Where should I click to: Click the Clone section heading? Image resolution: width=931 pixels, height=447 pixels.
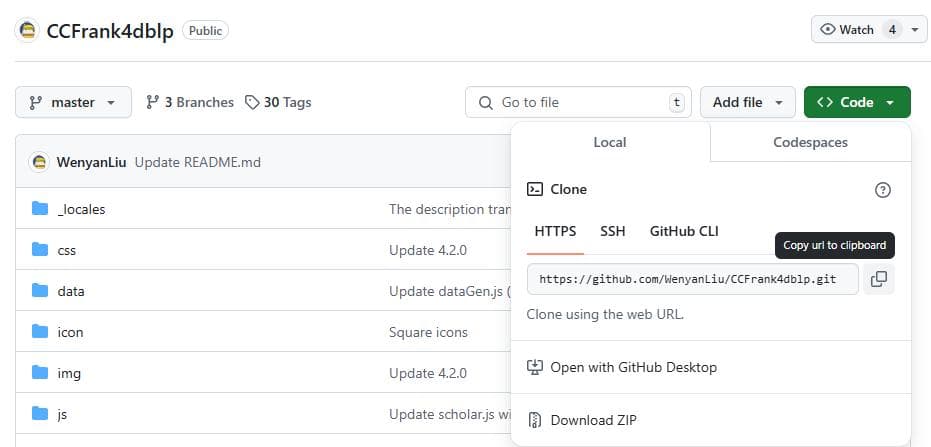coord(568,189)
